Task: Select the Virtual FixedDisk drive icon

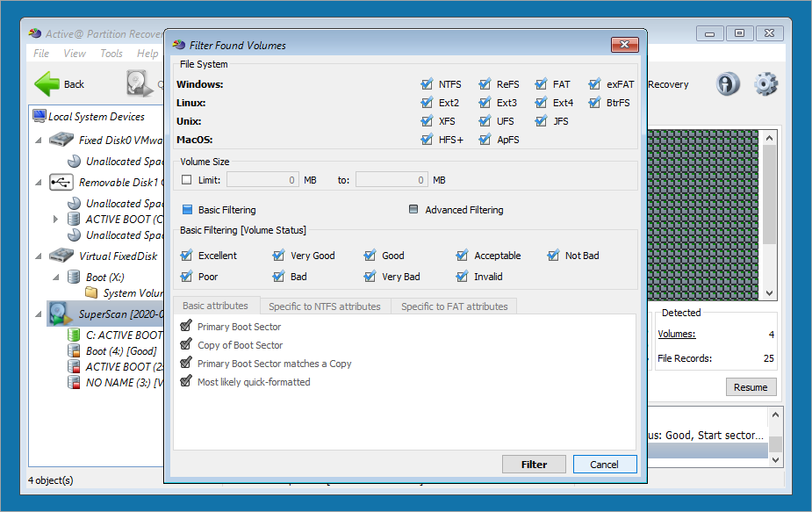Action: pyautogui.click(x=61, y=256)
